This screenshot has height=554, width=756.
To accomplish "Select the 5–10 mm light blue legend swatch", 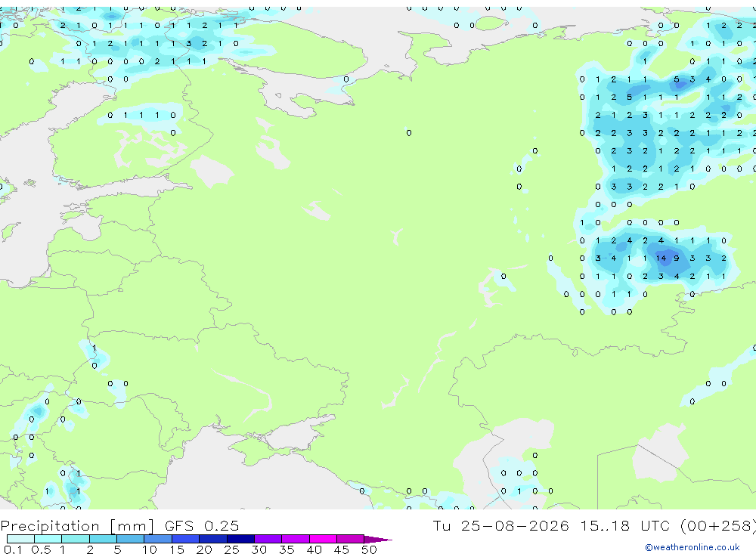I will click(x=130, y=539).
